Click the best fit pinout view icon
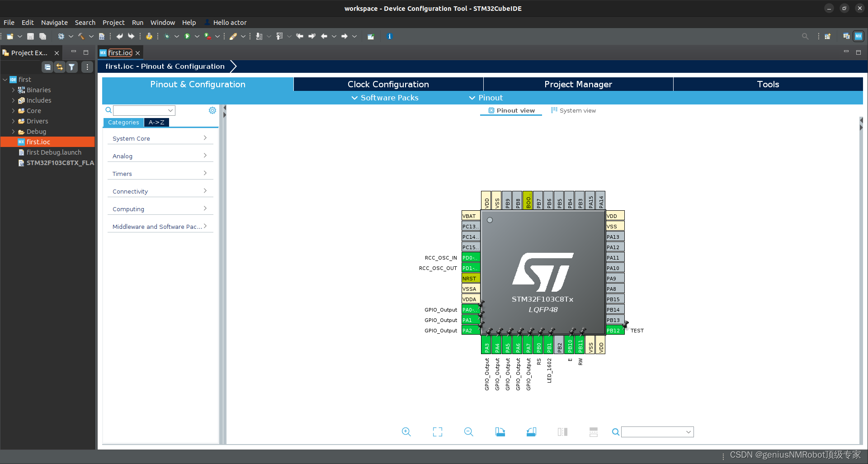Screen dimensions: 868x464 click(437, 432)
